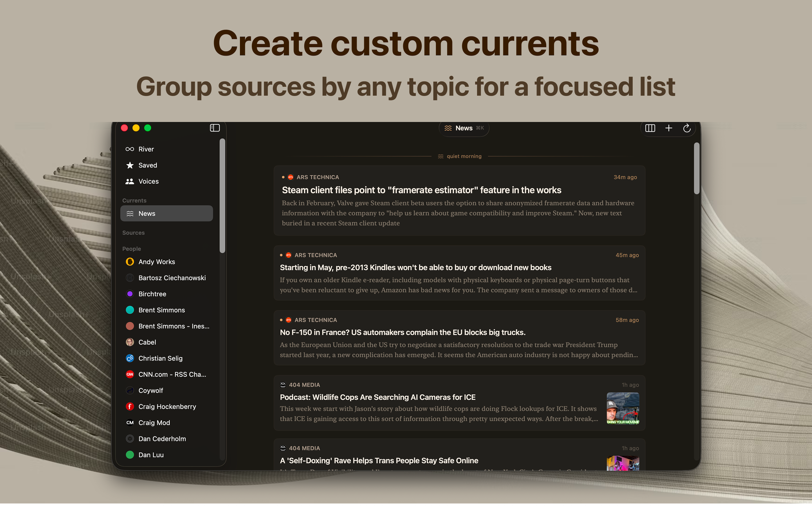Click the News waves icon in sidebar
Viewport: 812px width, 508px height.
tap(130, 214)
